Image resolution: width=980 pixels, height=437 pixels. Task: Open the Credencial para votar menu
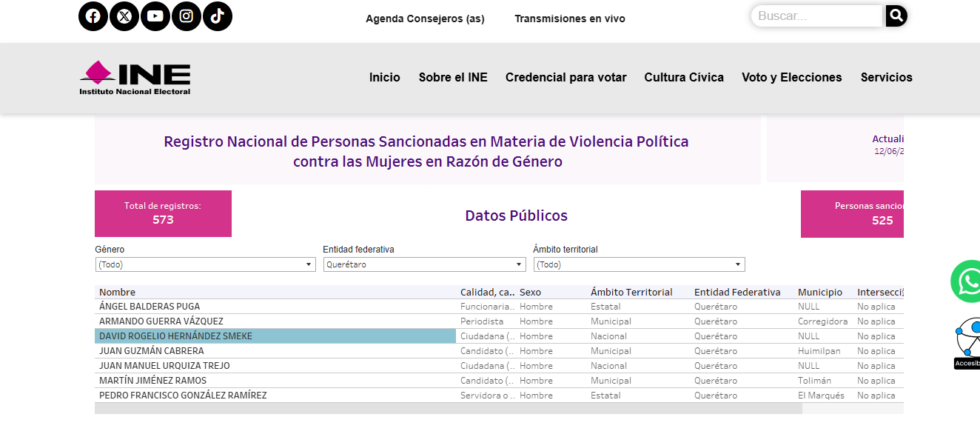(x=565, y=78)
